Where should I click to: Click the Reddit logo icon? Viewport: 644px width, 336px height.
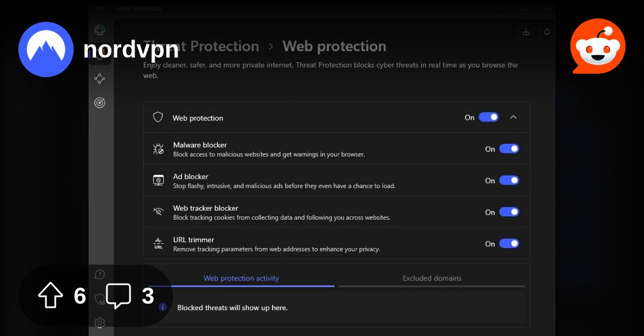pos(597,47)
